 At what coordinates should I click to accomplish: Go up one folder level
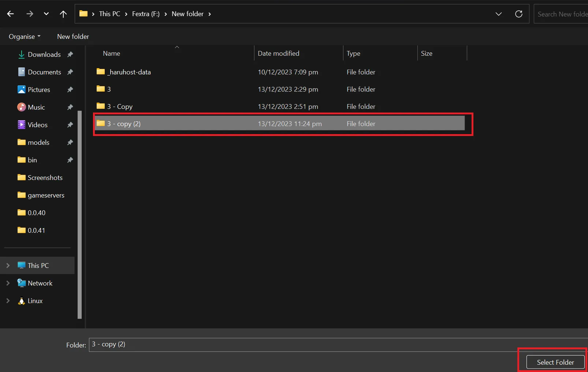(63, 14)
